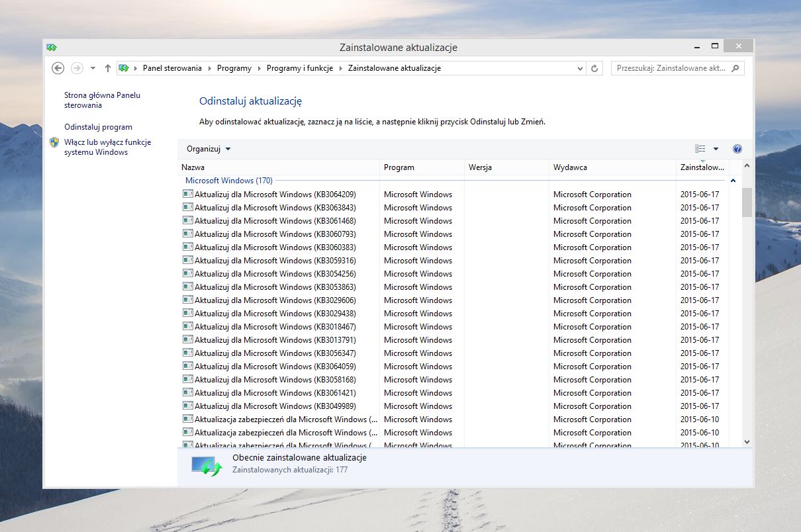Viewport: 801px width, 532px height.
Task: Refresh the address bar view
Action: click(594, 68)
